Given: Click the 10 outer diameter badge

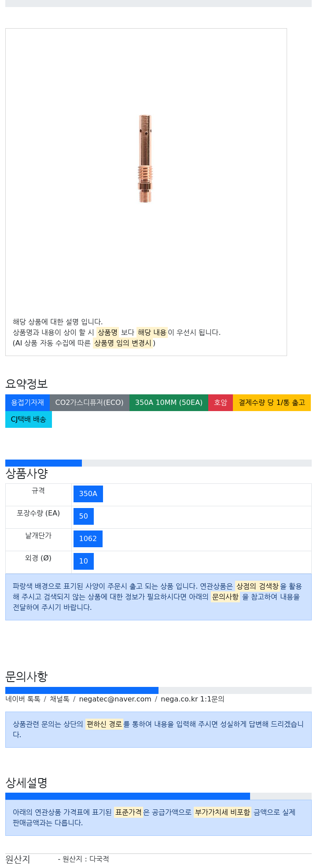Looking at the screenshot, I should (x=84, y=561).
